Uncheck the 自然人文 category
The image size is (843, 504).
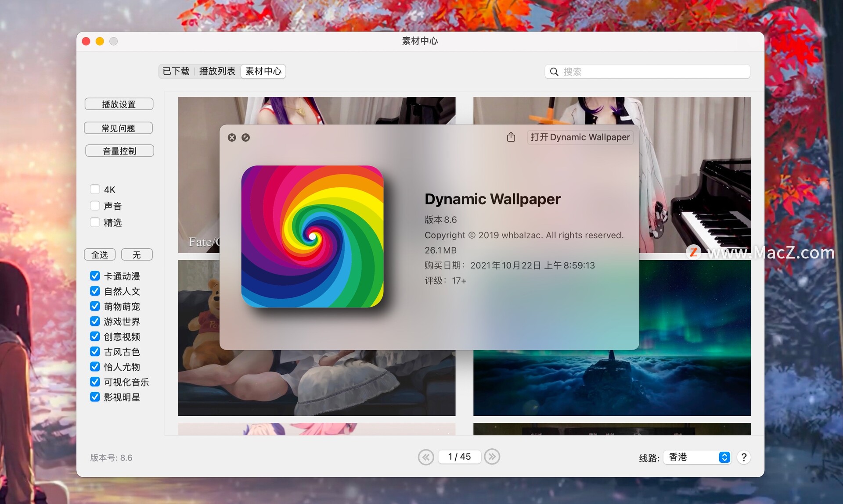(95, 291)
